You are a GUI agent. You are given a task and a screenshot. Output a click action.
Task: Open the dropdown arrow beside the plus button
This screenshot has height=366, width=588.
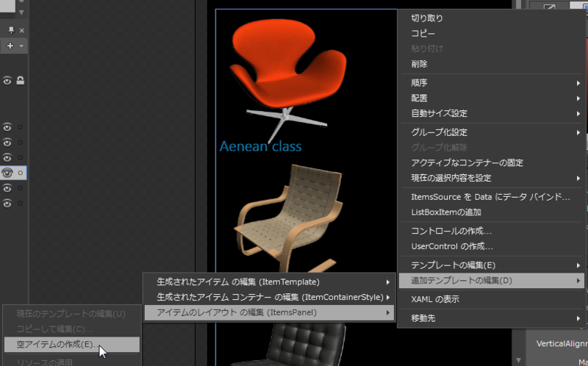tap(21, 46)
